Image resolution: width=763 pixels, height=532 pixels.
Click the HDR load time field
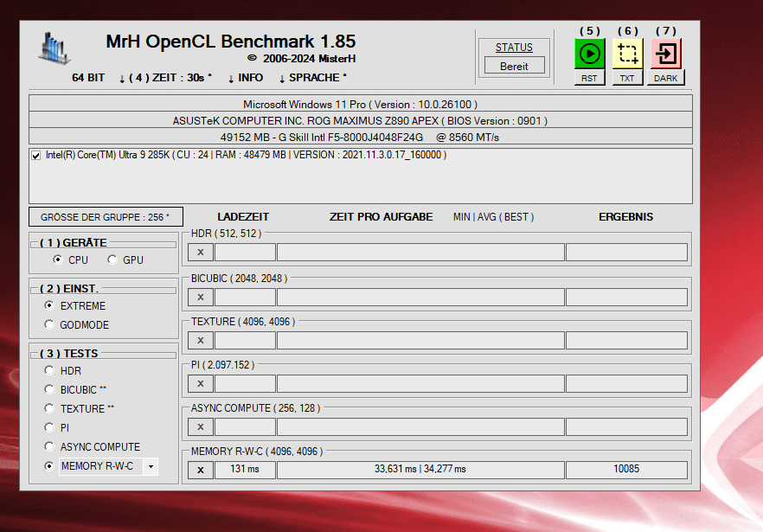point(246,252)
